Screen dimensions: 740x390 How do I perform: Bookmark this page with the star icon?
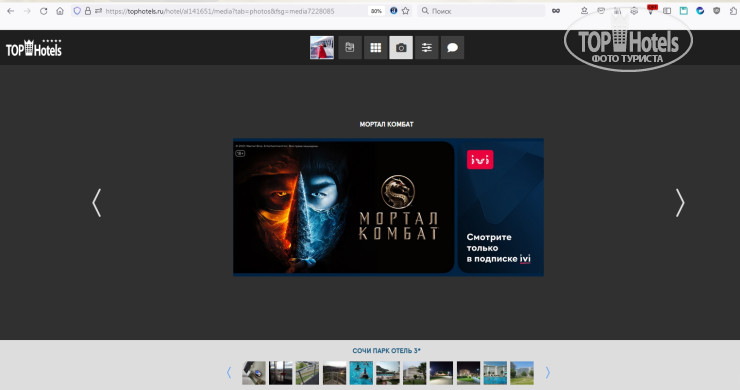point(405,11)
